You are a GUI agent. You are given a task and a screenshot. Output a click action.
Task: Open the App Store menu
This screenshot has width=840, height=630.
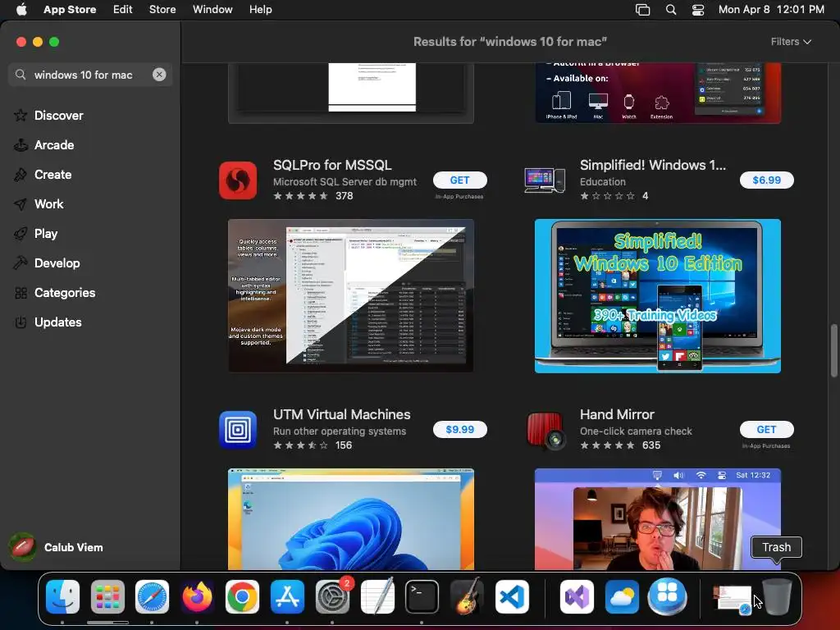70,10
